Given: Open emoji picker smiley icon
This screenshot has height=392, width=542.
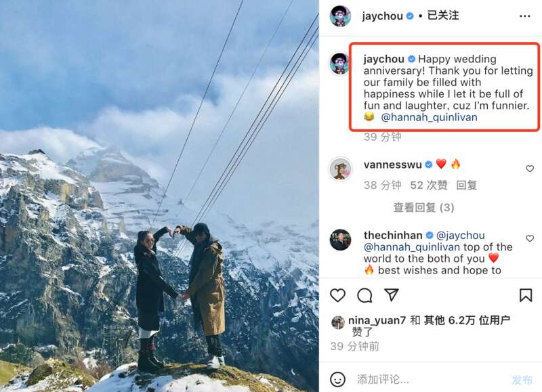Looking at the screenshot, I should coord(337,379).
